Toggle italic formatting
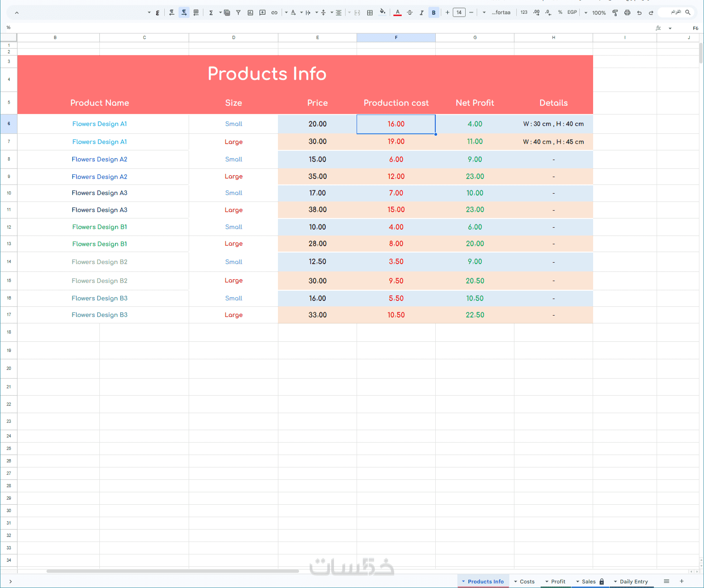This screenshot has width=704, height=588. [x=421, y=12]
